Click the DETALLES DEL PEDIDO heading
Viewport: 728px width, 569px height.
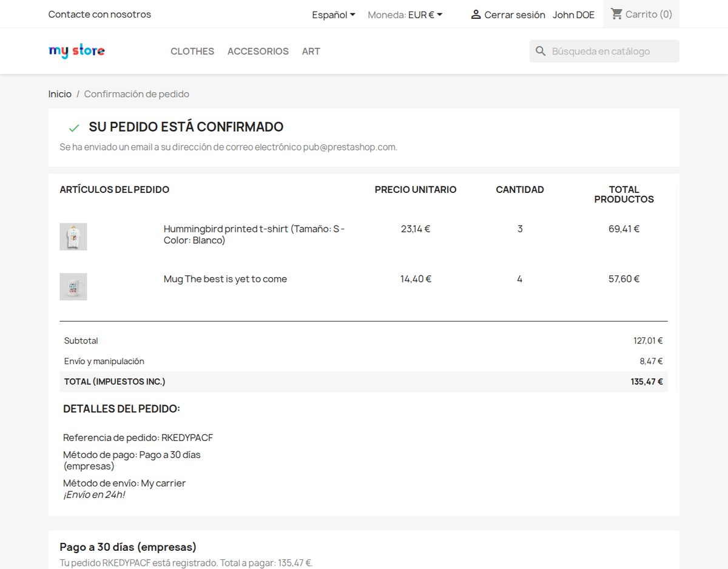[121, 409]
